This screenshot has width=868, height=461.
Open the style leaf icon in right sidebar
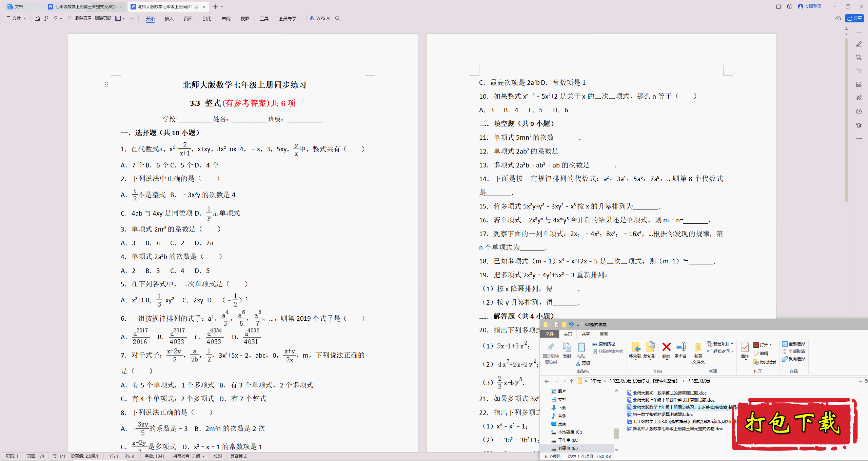click(x=859, y=84)
